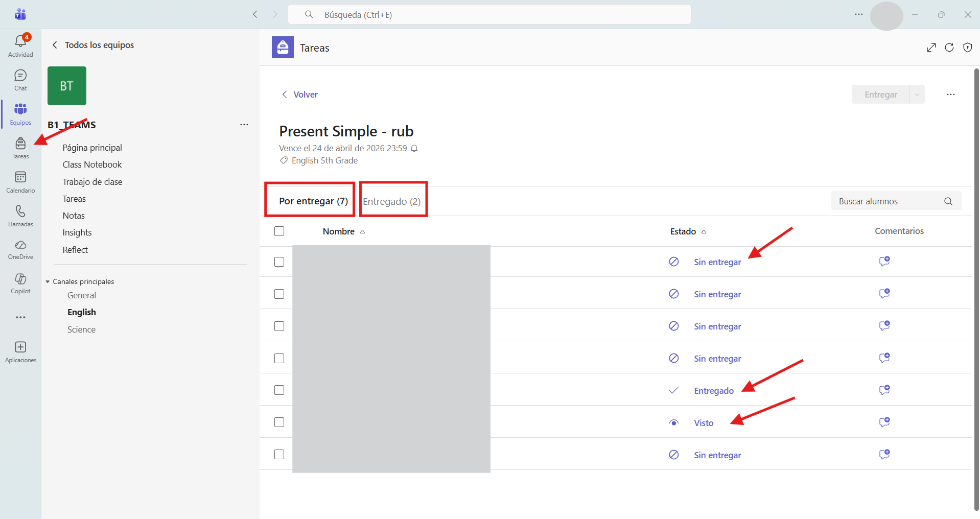
Task: Go forward with the history arrow
Action: (275, 14)
